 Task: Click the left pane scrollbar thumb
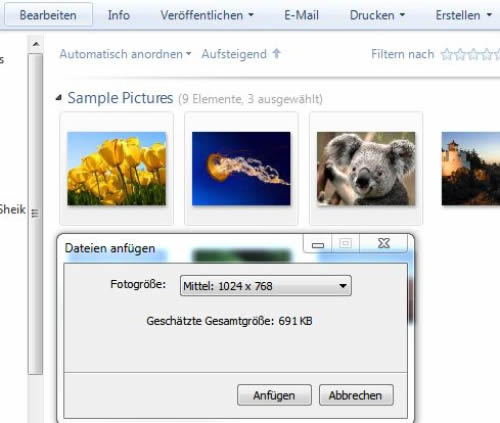click(x=35, y=213)
